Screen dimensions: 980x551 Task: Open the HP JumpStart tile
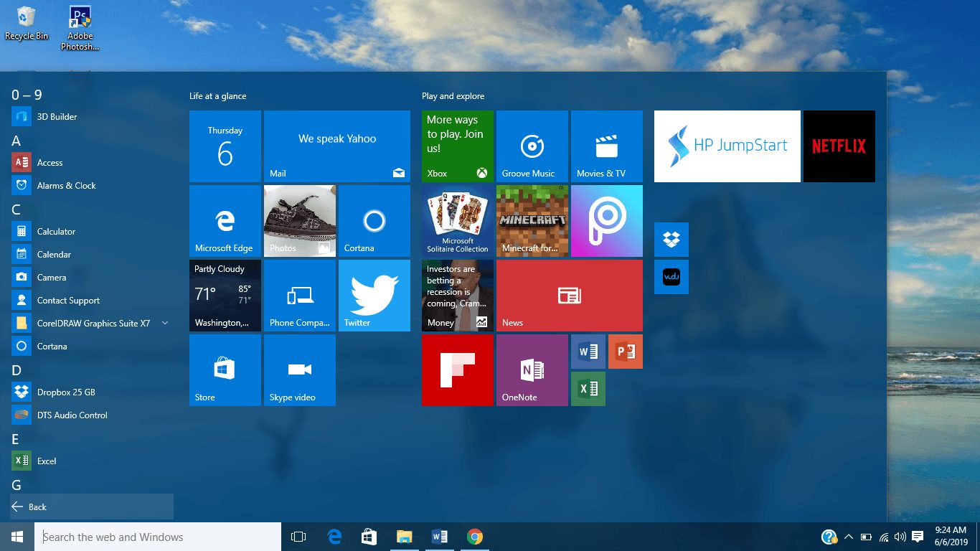(x=727, y=146)
